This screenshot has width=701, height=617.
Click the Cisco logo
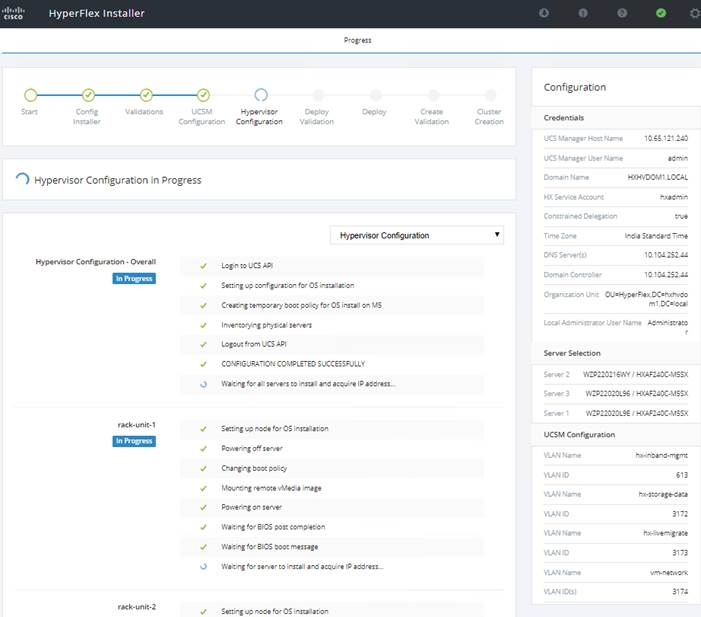point(20,13)
